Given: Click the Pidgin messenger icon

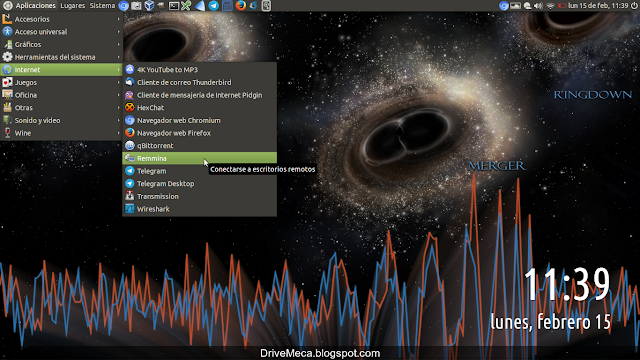Looking at the screenshot, I should pos(130,95).
